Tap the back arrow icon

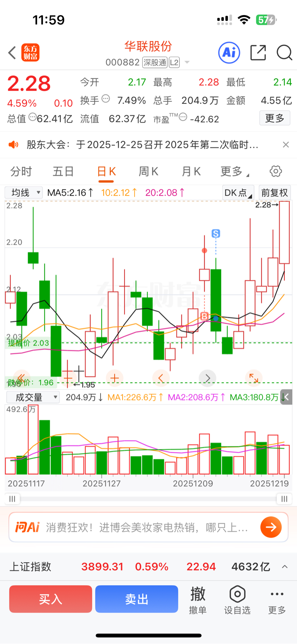tap(12, 53)
